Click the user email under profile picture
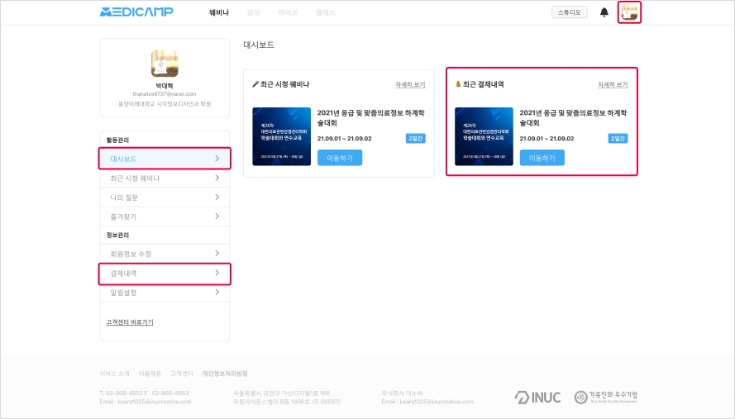This screenshot has height=419, width=735. pyautogui.click(x=165, y=94)
